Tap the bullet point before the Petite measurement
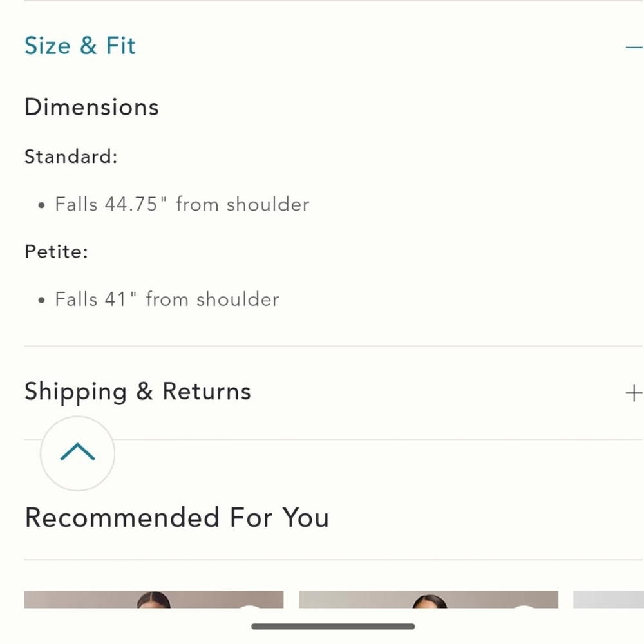Image resolution: width=644 pixels, height=644 pixels. click(42, 300)
